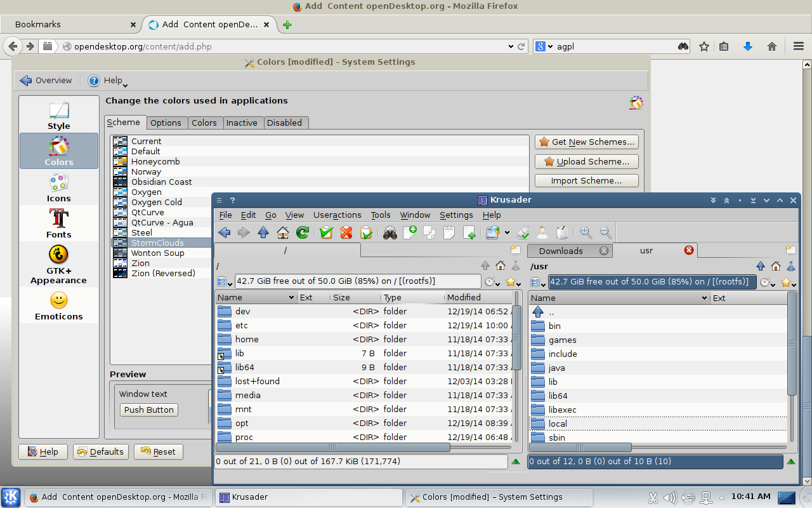
Task: Close the usr tab in Krusader
Action: click(x=689, y=250)
